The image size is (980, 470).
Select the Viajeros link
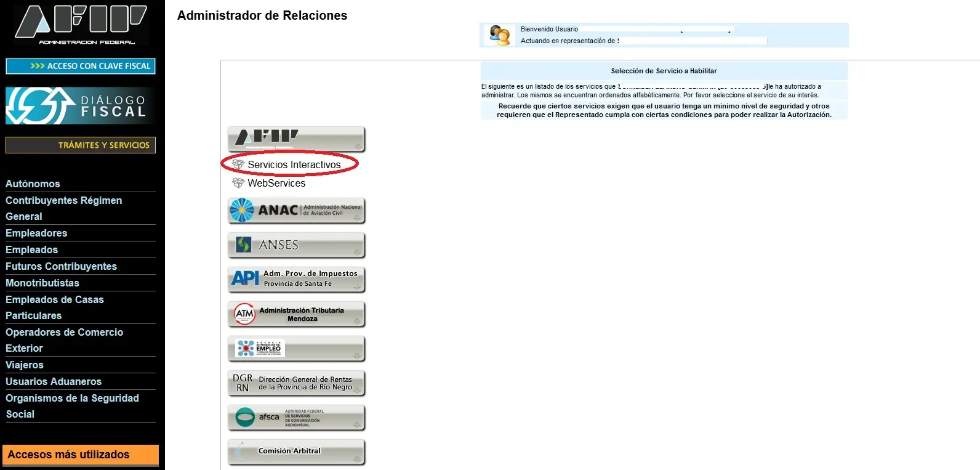pos(25,365)
